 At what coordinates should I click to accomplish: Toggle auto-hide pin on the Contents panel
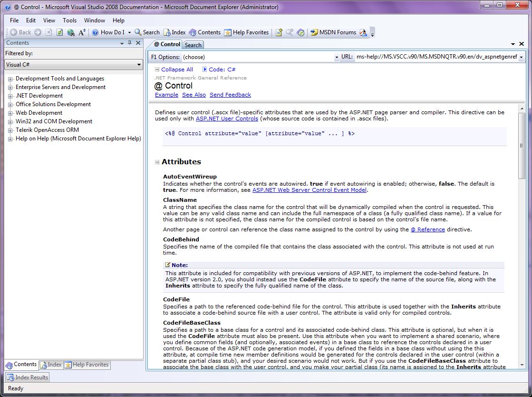tap(130, 43)
